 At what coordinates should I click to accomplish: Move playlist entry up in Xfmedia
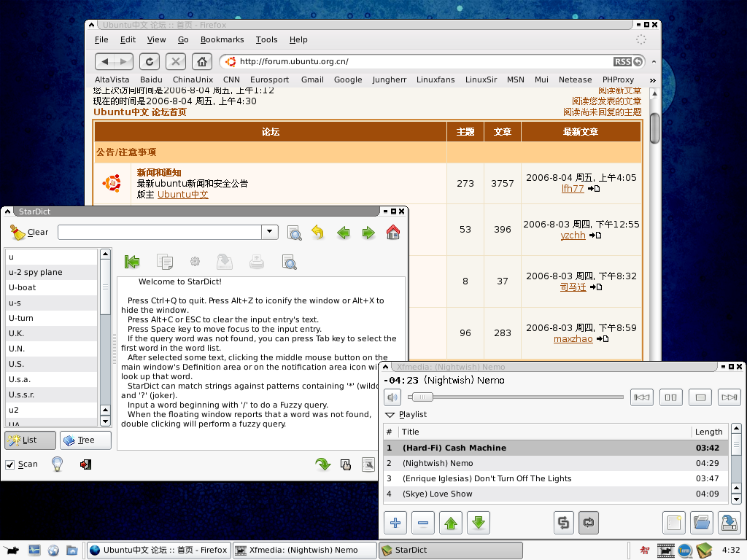[x=451, y=523]
